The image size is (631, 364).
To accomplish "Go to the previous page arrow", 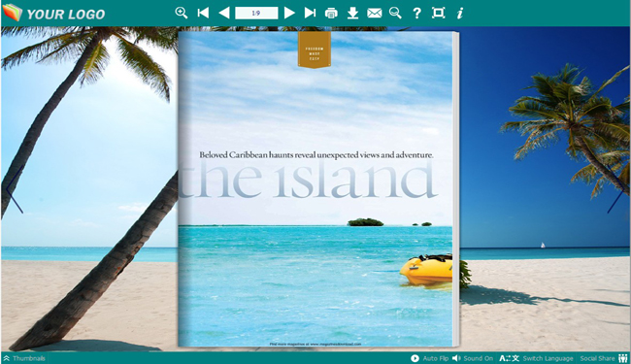I will click(x=223, y=13).
